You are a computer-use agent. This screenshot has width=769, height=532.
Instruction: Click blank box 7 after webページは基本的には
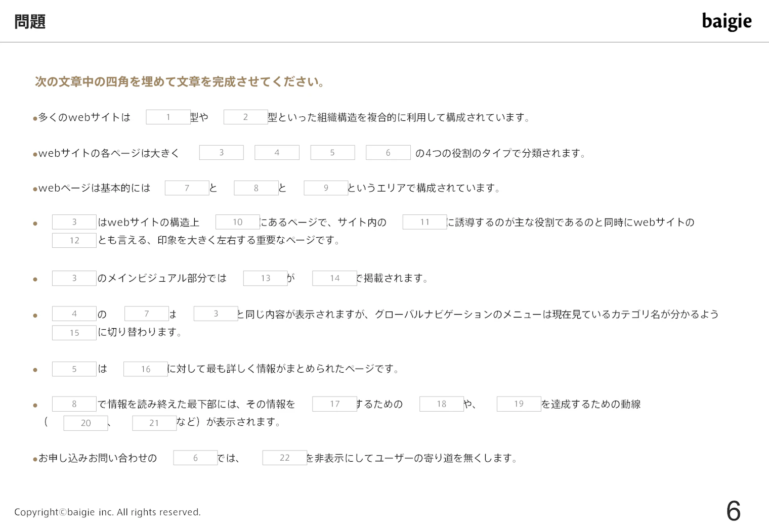(187, 188)
